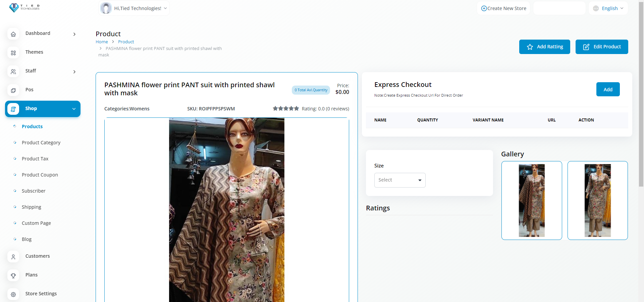Click the Add Ratting button
This screenshot has height=302, width=644.
tap(544, 47)
